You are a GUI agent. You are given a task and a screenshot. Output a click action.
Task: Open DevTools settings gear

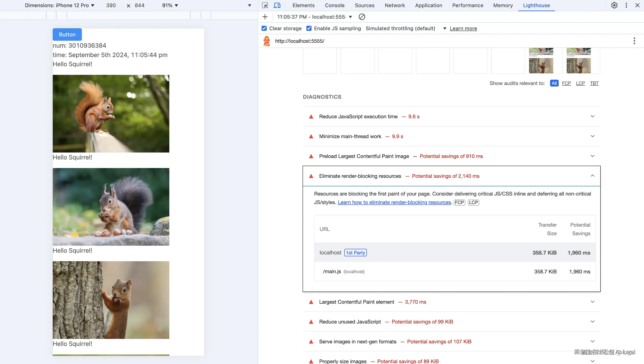(614, 5)
